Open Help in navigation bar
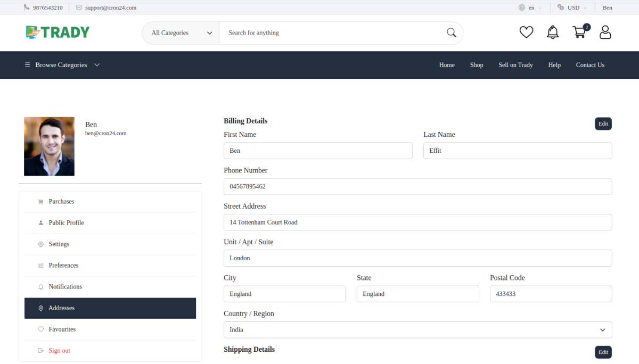 [x=554, y=65]
